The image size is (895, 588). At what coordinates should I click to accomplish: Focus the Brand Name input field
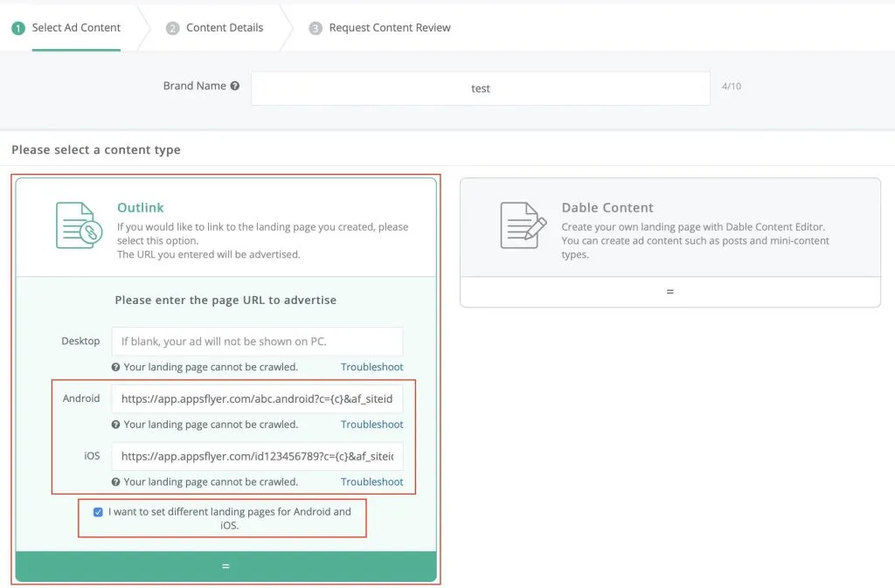(481, 88)
